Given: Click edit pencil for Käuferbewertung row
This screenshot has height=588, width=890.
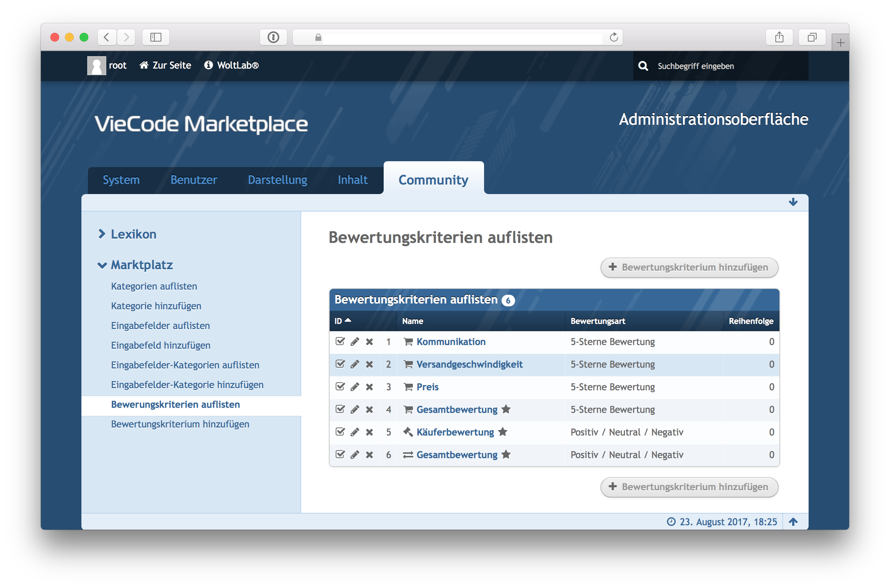Looking at the screenshot, I should [354, 432].
